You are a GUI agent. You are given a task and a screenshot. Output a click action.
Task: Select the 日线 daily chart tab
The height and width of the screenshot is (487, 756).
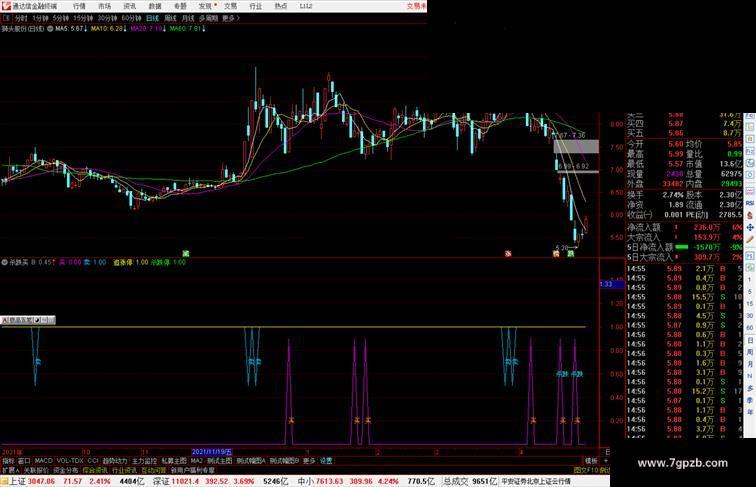(x=152, y=18)
